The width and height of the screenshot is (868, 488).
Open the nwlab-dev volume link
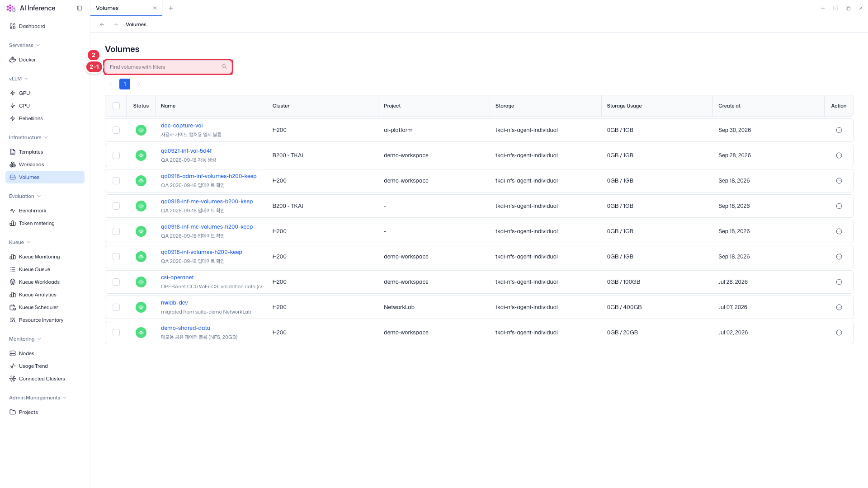(x=174, y=303)
